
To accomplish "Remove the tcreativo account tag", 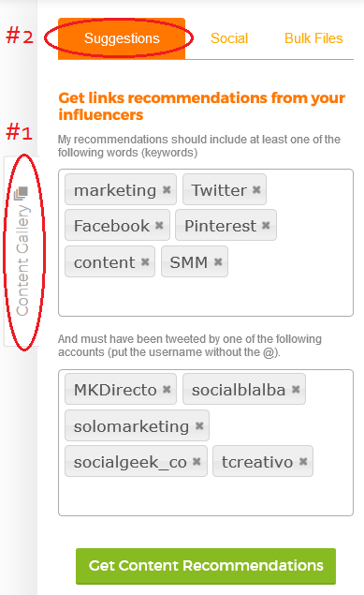I will [x=303, y=461].
